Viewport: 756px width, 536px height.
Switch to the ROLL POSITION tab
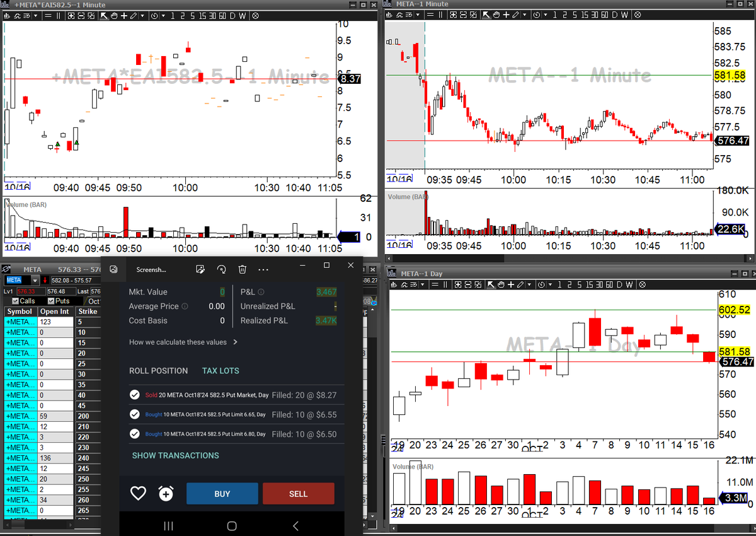pyautogui.click(x=158, y=371)
